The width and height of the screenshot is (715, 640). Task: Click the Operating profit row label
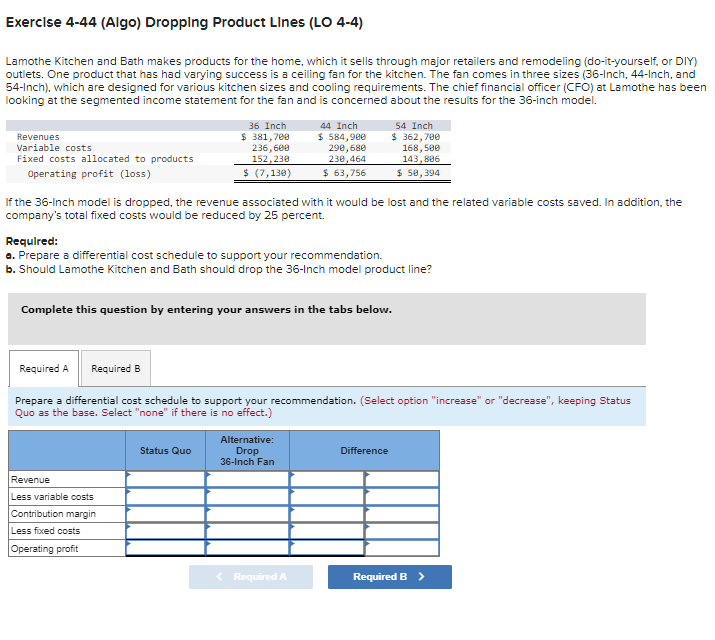click(x=44, y=548)
